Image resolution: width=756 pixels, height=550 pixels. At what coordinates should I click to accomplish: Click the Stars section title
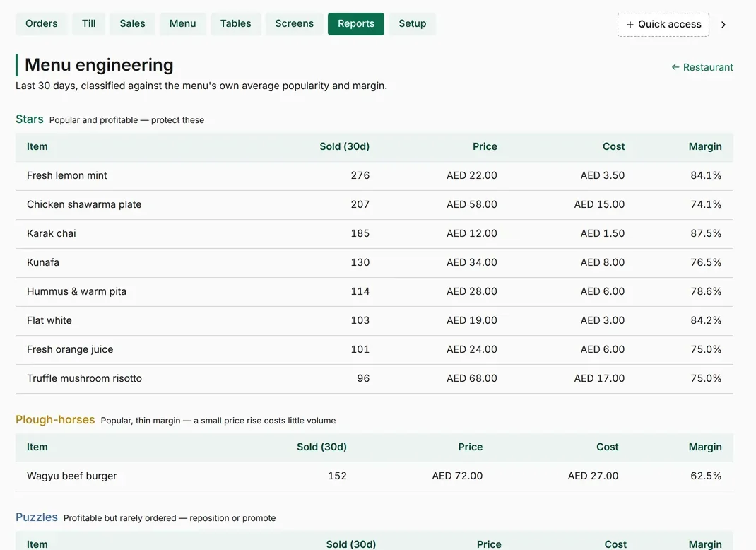(x=30, y=119)
